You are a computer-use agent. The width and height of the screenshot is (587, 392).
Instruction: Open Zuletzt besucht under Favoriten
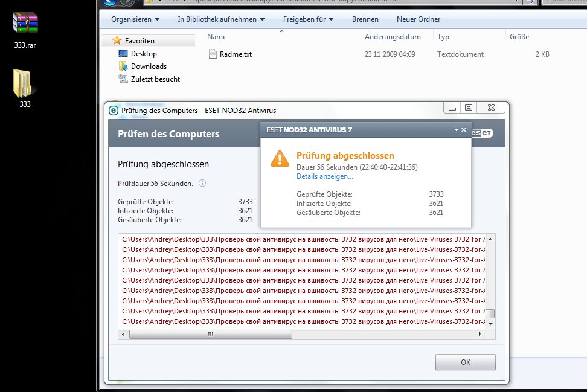coord(155,79)
